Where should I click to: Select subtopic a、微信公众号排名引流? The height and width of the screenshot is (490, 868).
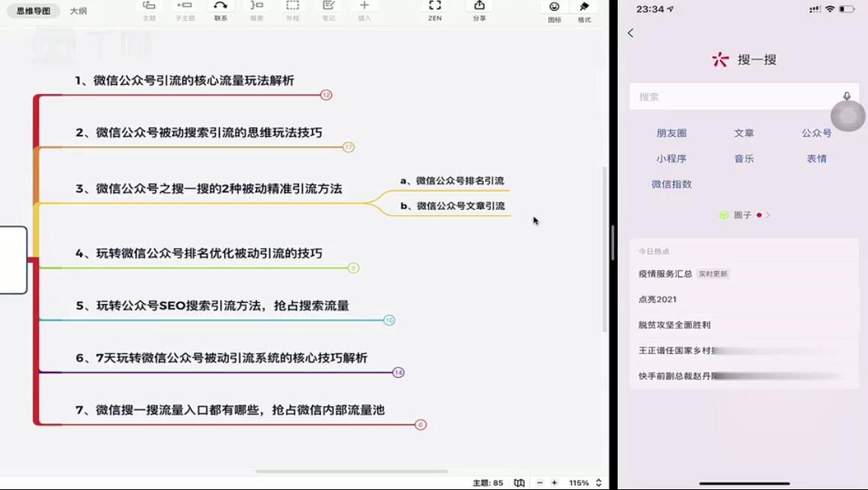pyautogui.click(x=452, y=181)
